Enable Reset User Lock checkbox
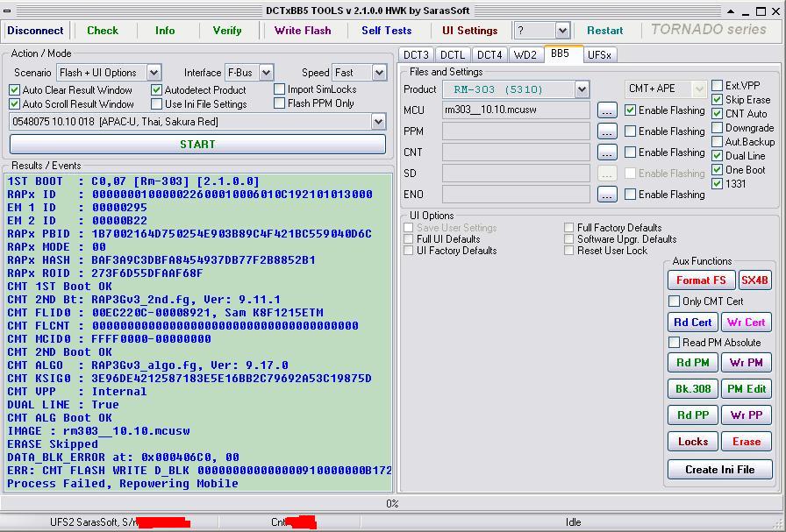The width and height of the screenshot is (786, 532). [x=569, y=251]
